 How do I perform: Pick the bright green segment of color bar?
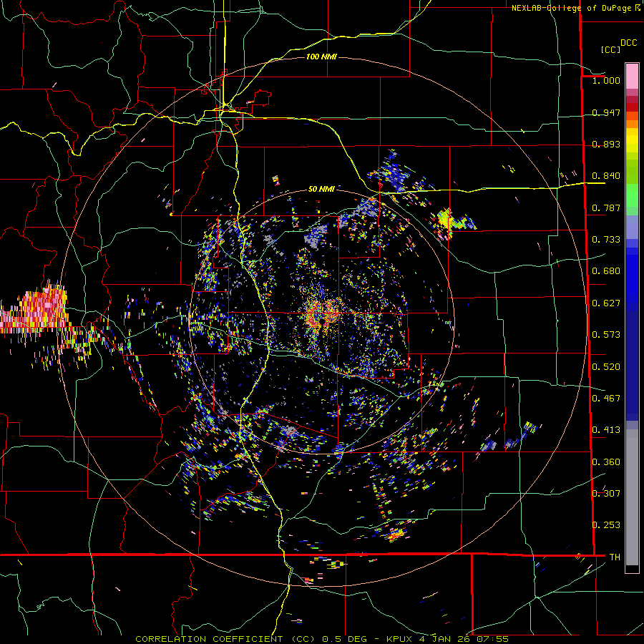(632, 195)
